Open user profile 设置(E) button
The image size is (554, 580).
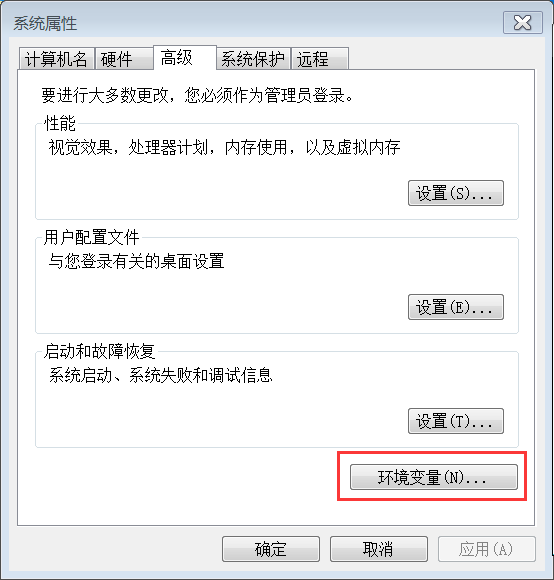(456, 307)
